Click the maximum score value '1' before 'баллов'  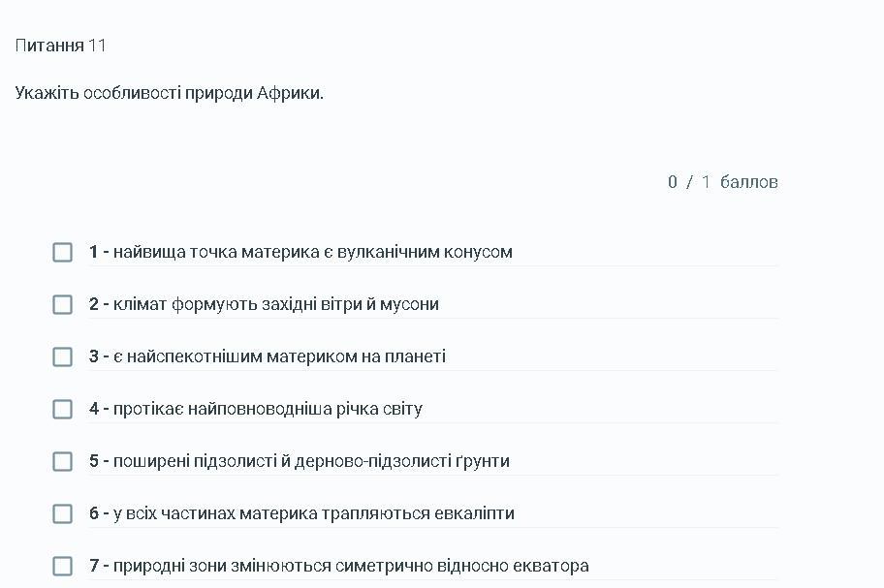(x=706, y=182)
